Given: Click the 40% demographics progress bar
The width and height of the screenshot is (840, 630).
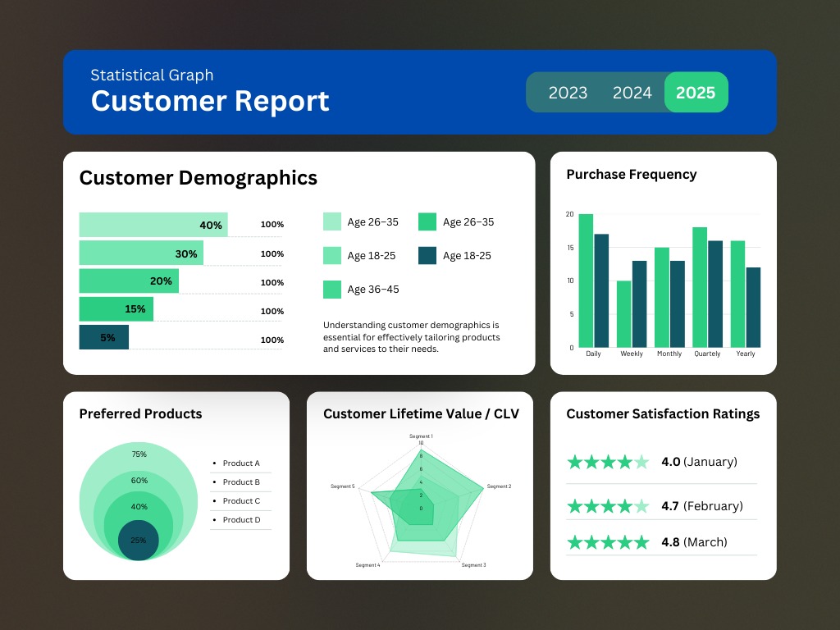Looking at the screenshot, I should click(x=153, y=225).
